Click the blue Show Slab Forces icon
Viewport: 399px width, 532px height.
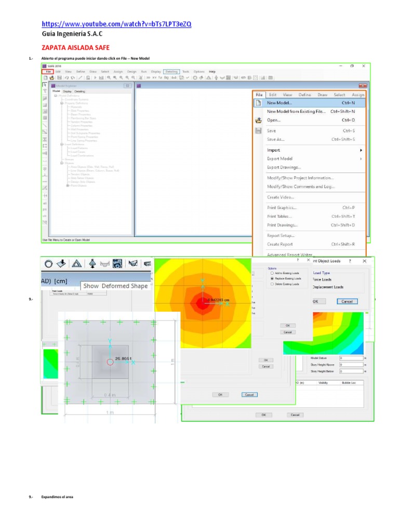click(x=117, y=263)
